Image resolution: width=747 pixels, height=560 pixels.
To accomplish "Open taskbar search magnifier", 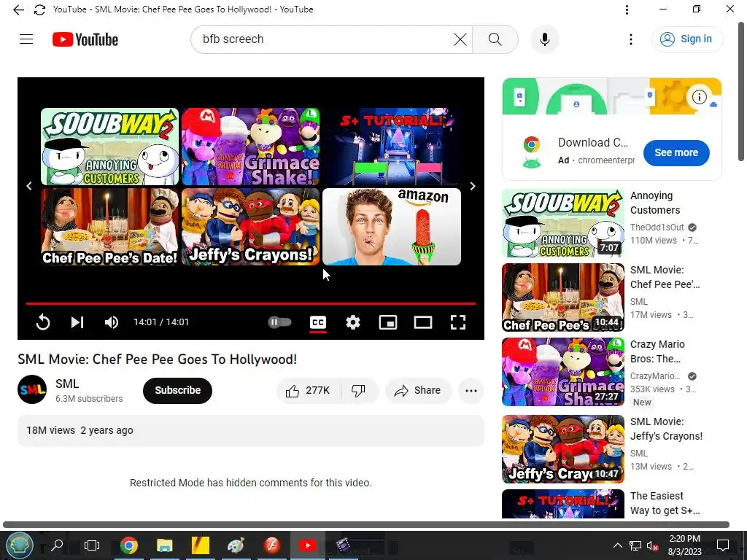I will click(x=57, y=545).
